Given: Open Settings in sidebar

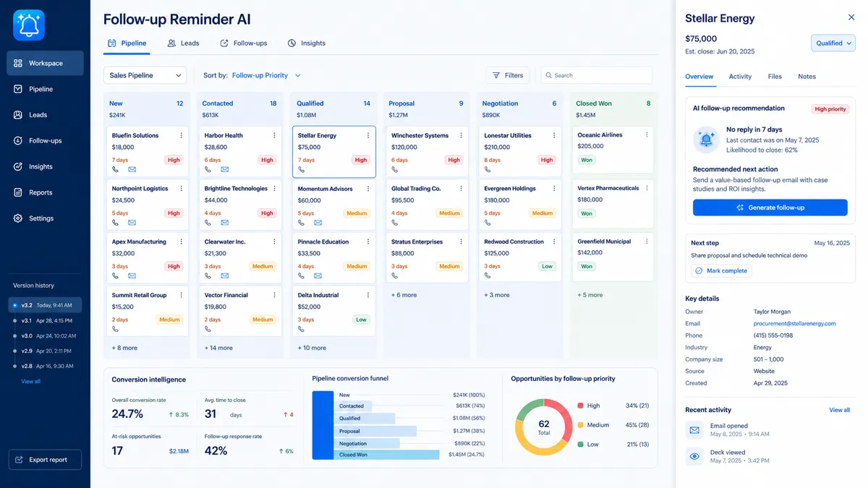Looking at the screenshot, I should pos(46,218).
